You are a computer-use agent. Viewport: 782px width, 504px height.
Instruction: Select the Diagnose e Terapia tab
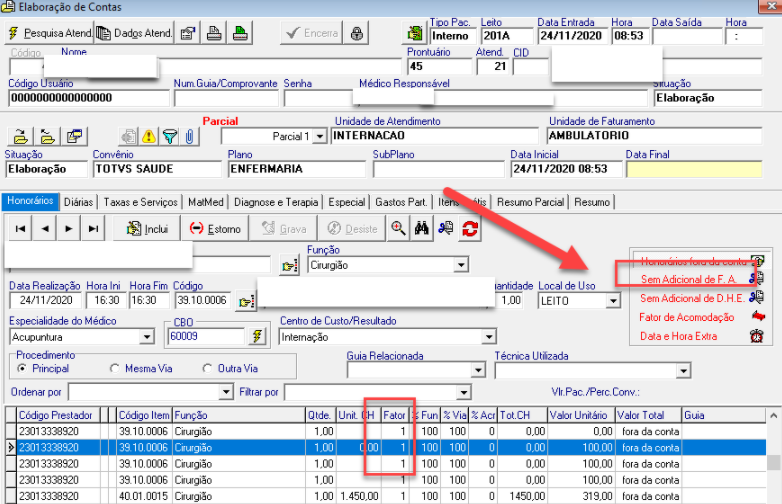276,202
